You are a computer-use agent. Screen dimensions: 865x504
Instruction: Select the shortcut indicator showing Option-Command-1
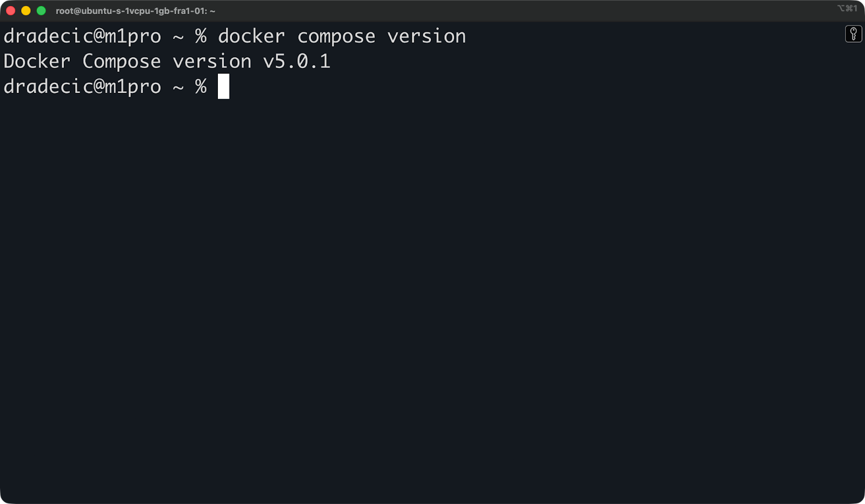(847, 9)
